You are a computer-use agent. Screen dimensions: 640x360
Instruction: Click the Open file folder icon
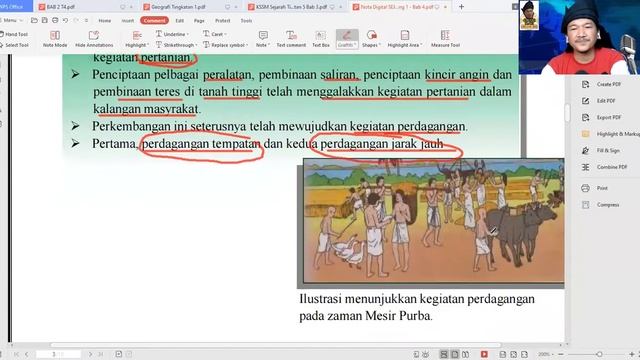[34, 20]
